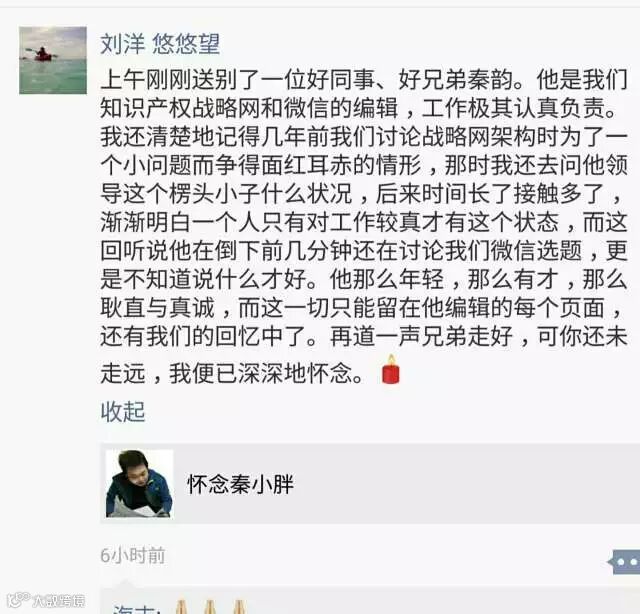Open the username 刘洋 悠悠望 profile link
The height and width of the screenshot is (614, 640).
160,44
